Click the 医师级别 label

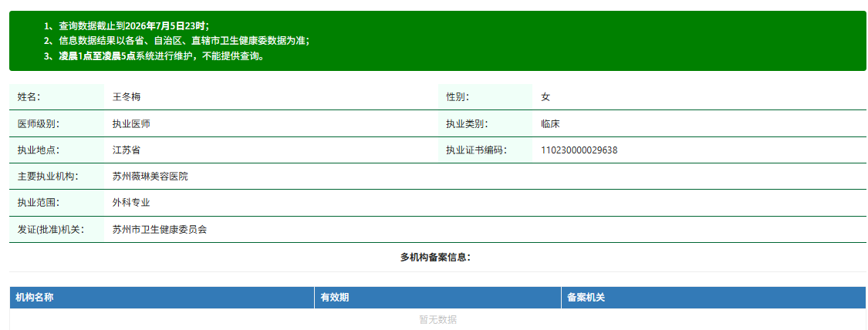click(39, 124)
